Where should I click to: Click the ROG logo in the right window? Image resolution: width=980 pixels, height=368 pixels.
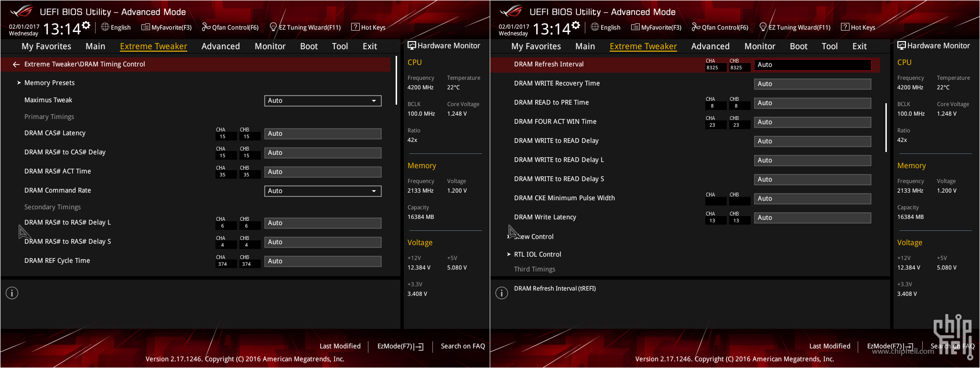511,11
